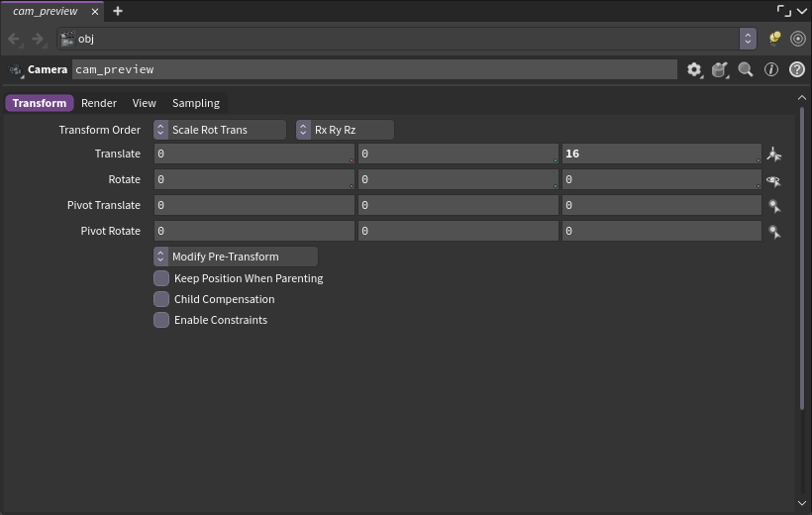The width and height of the screenshot is (812, 515).
Task: Click the Rotate Y field
Action: pos(458,179)
